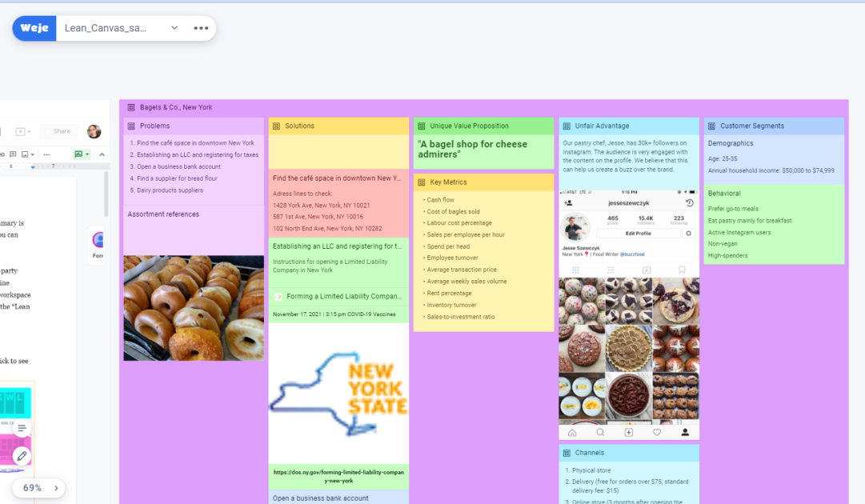Open the Lean_Canvas board name dropdown
This screenshot has width=865, height=504.
174,28
